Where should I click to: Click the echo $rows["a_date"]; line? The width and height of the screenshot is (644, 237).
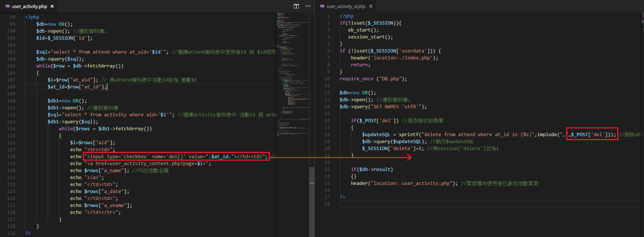[x=99, y=192]
